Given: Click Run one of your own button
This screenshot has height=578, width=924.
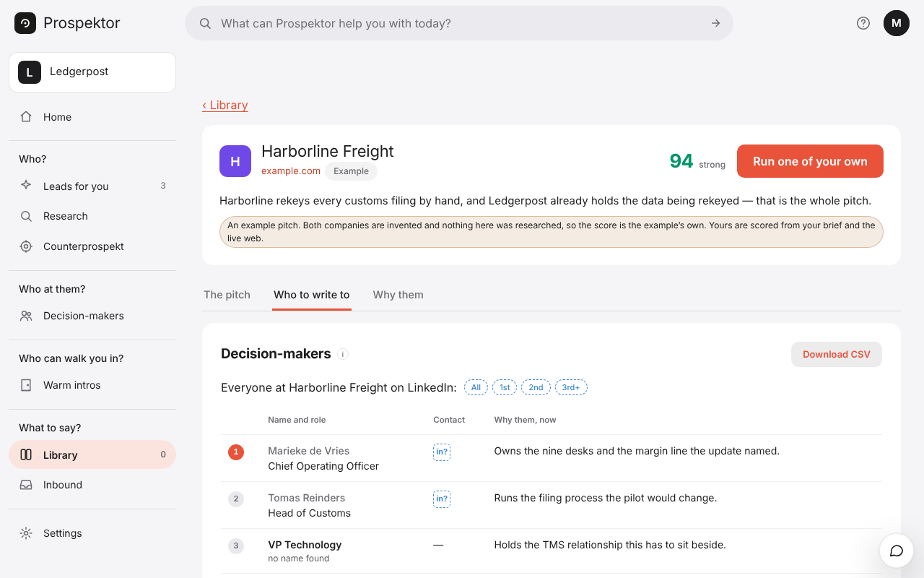Looking at the screenshot, I should pos(810,161).
